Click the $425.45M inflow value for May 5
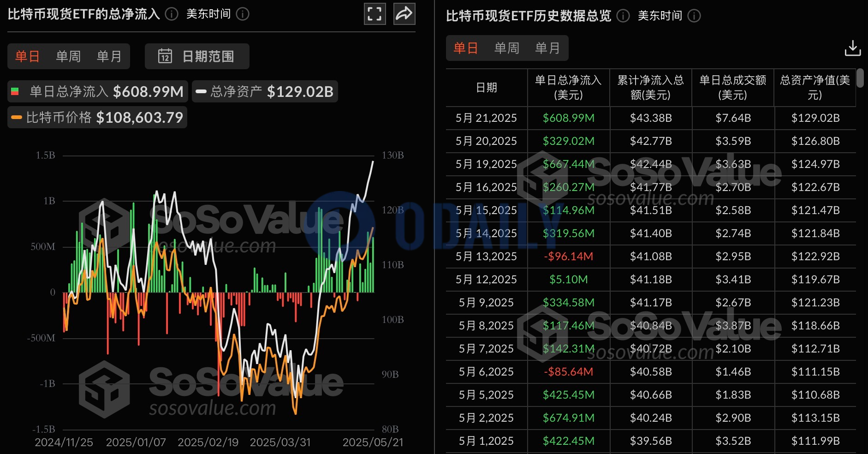The width and height of the screenshot is (868, 454). (x=569, y=395)
